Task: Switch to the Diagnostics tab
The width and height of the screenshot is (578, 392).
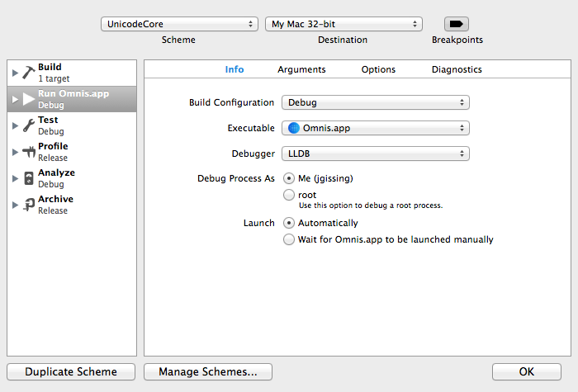Action: tap(457, 69)
